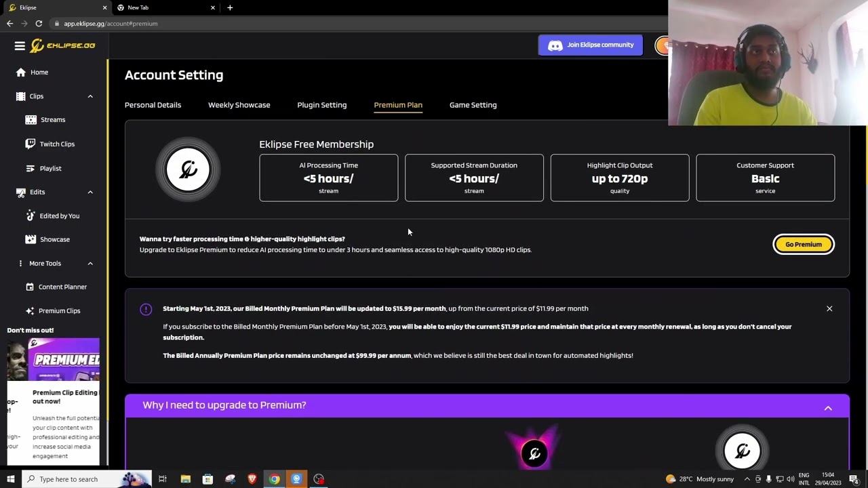Open Microsoft Store from taskbar
Image resolution: width=868 pixels, height=488 pixels.
(x=208, y=479)
